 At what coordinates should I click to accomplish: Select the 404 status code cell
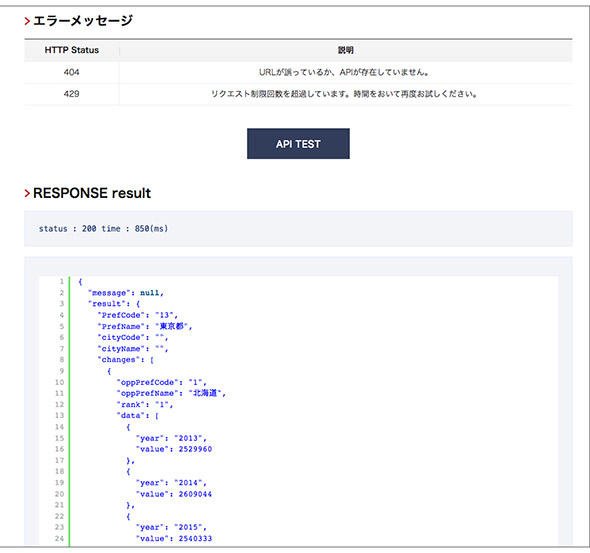(71, 72)
